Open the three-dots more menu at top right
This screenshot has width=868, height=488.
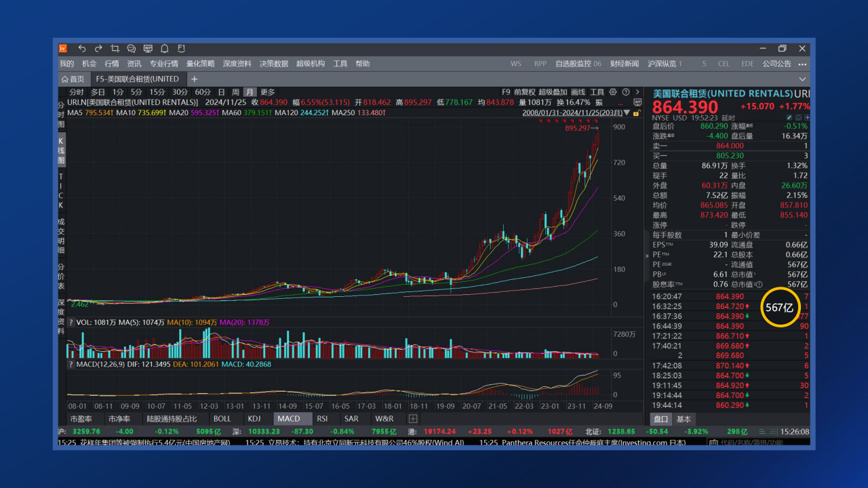pyautogui.click(x=802, y=64)
